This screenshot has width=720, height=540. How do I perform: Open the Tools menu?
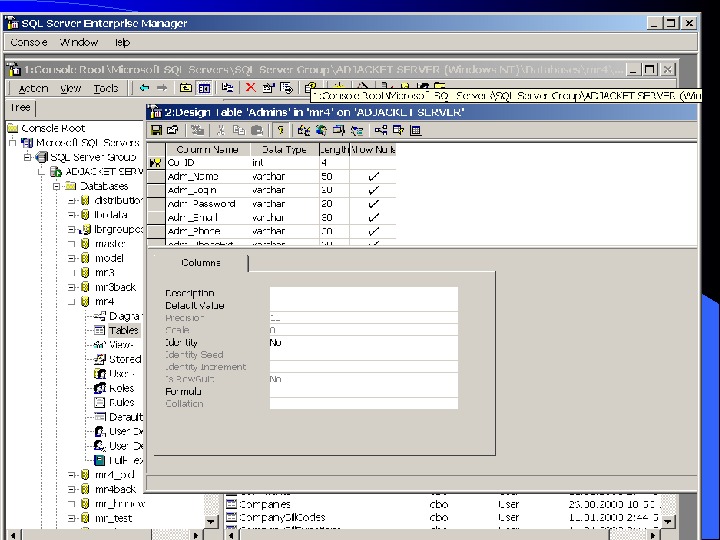pos(106,88)
